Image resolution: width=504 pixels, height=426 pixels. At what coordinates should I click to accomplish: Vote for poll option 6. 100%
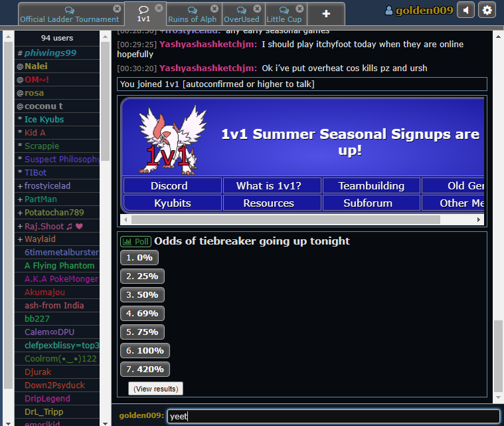145,351
